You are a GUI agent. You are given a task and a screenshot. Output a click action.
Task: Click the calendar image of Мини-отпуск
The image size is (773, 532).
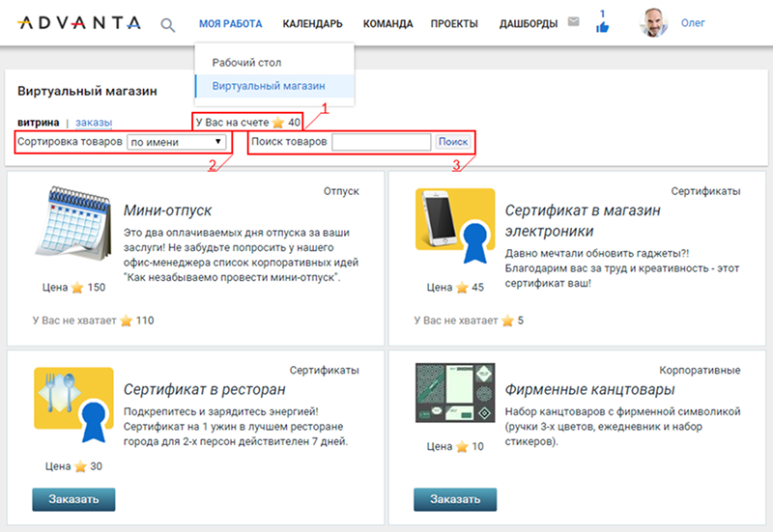[74, 223]
